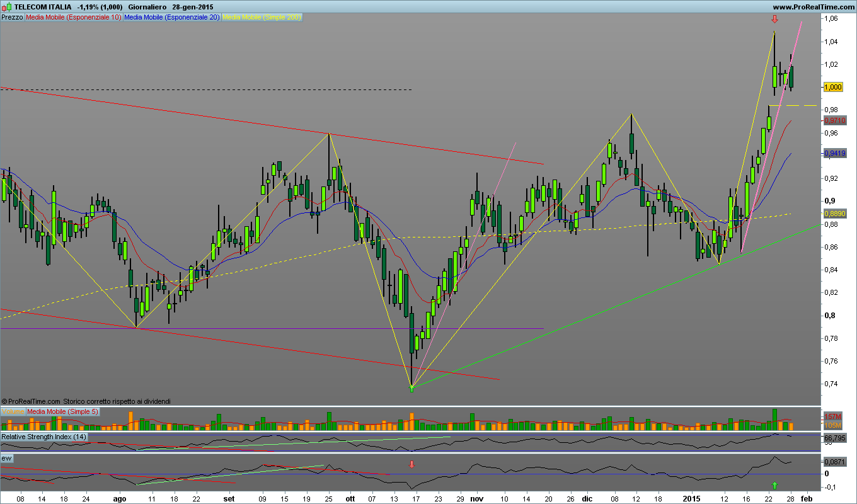857x504 pixels.
Task: Click the feb month label on time axis
Action: click(x=806, y=498)
